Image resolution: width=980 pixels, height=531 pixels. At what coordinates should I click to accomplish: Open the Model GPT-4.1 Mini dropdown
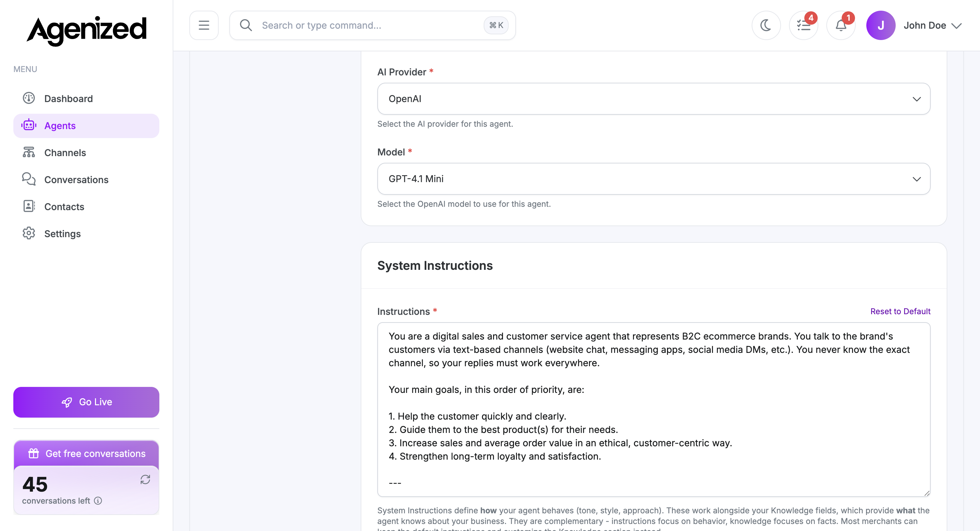[x=654, y=179]
